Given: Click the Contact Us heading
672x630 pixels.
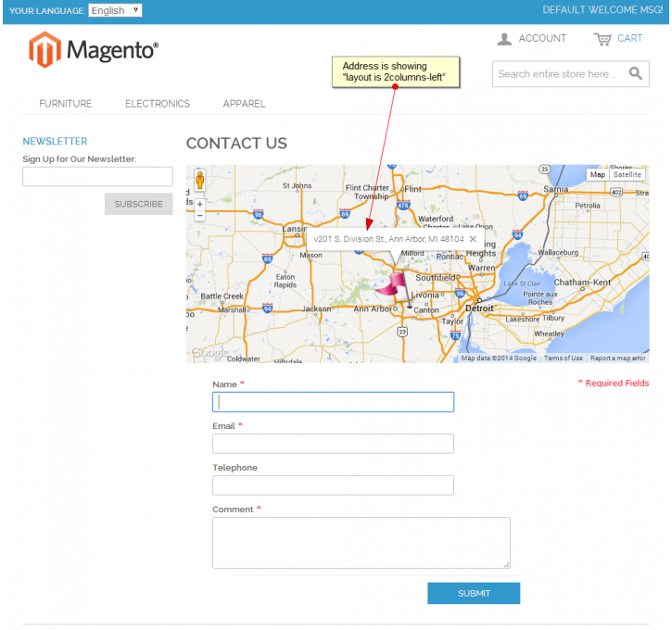Looking at the screenshot, I should [x=236, y=144].
